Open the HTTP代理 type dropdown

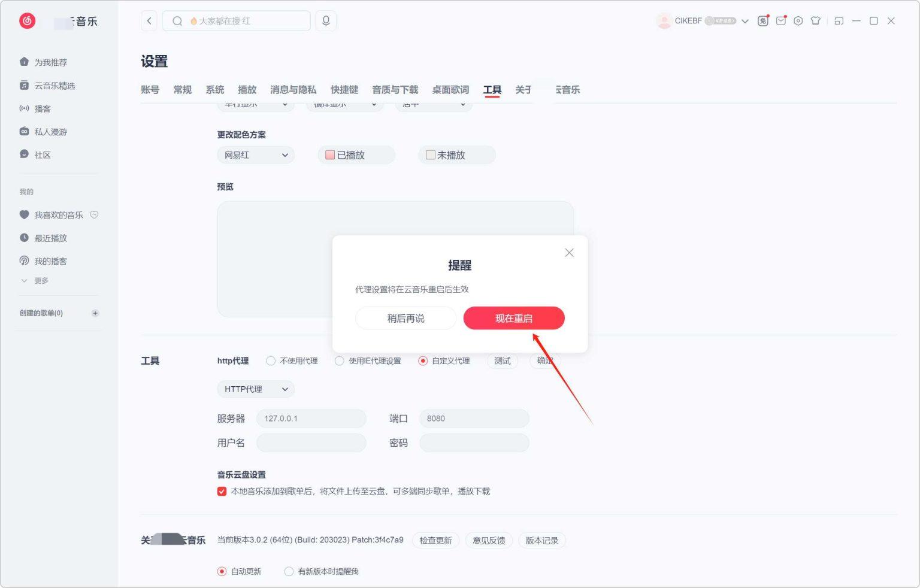(256, 389)
